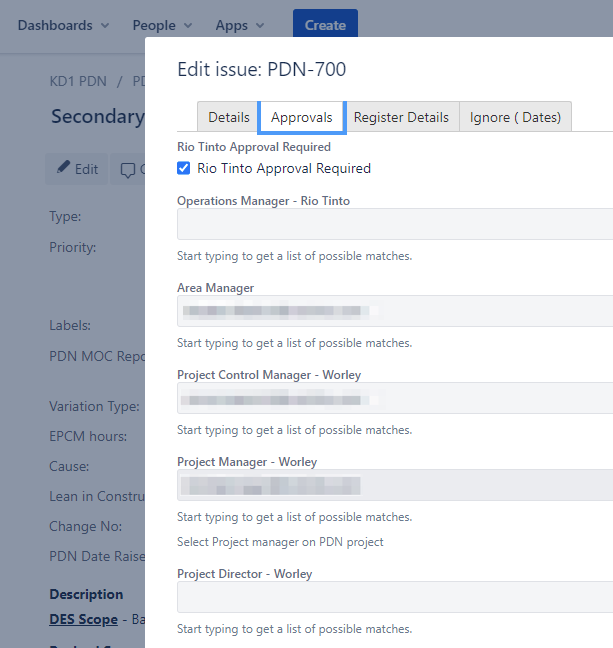Click the comment speech-bubble icon
The width and height of the screenshot is (613, 648).
tap(128, 170)
